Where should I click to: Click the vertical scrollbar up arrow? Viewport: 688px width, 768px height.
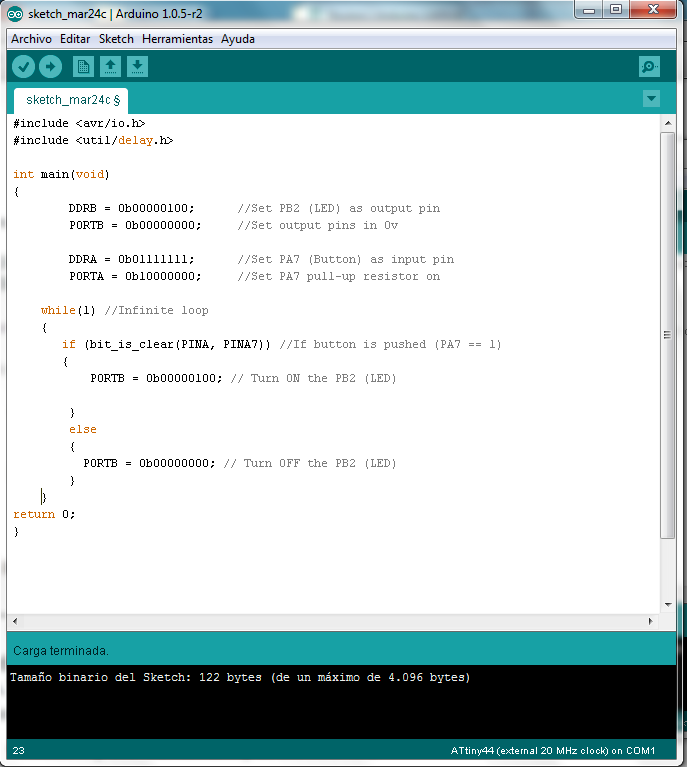[x=668, y=123]
